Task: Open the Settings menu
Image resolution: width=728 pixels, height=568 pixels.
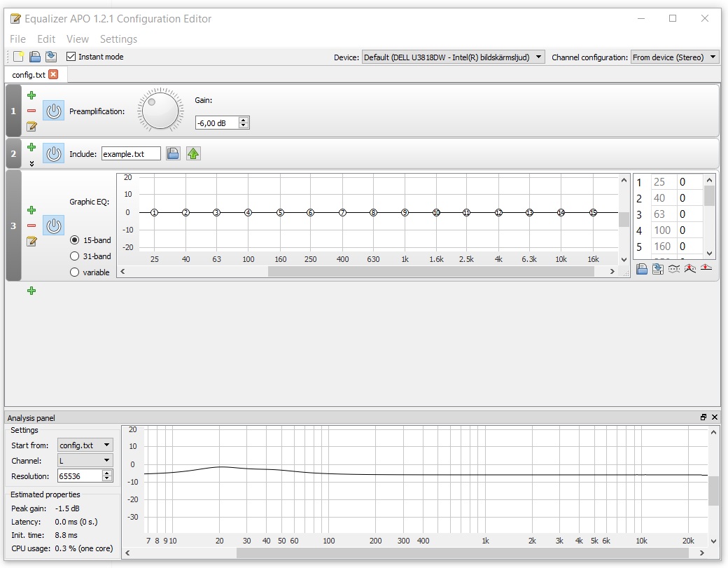Action: coord(118,39)
